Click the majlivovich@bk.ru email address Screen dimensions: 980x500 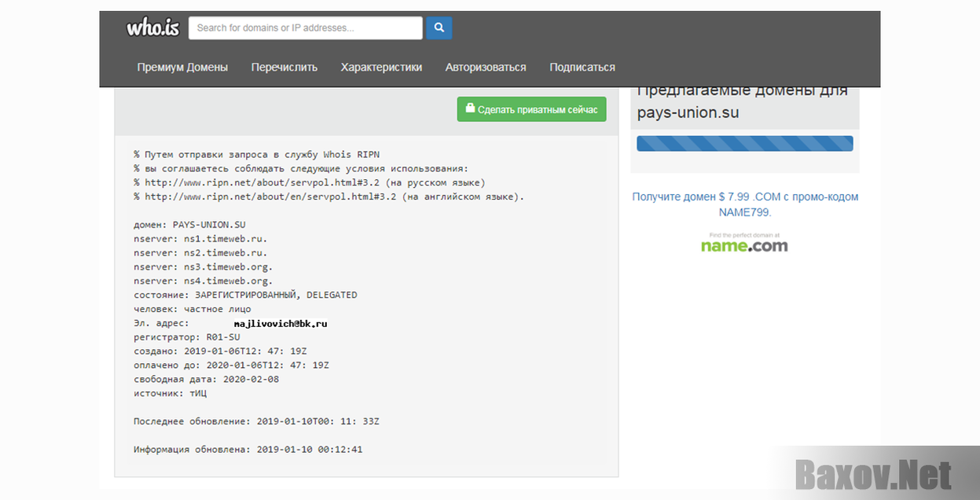coord(281,324)
